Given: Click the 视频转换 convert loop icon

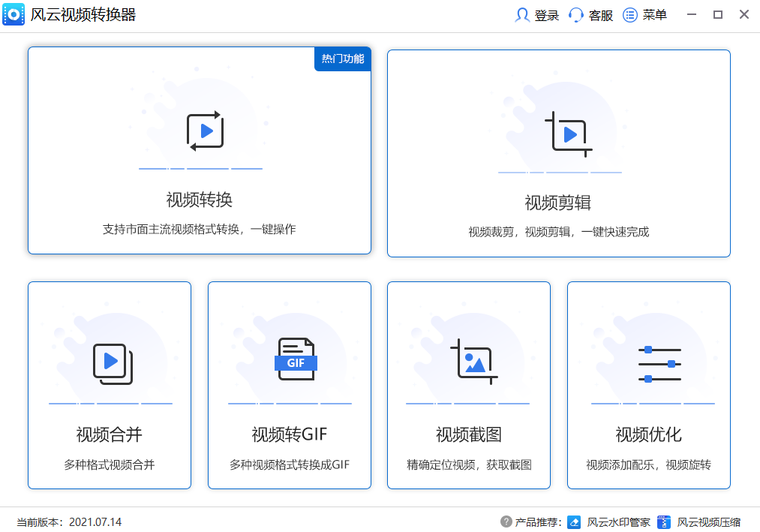Looking at the screenshot, I should pos(205,131).
